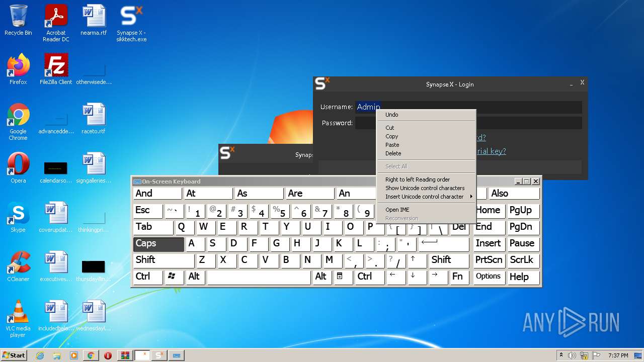Viewport: 644px width, 362px height.
Task: Open raceto.rtf document icon
Action: [x=94, y=119]
